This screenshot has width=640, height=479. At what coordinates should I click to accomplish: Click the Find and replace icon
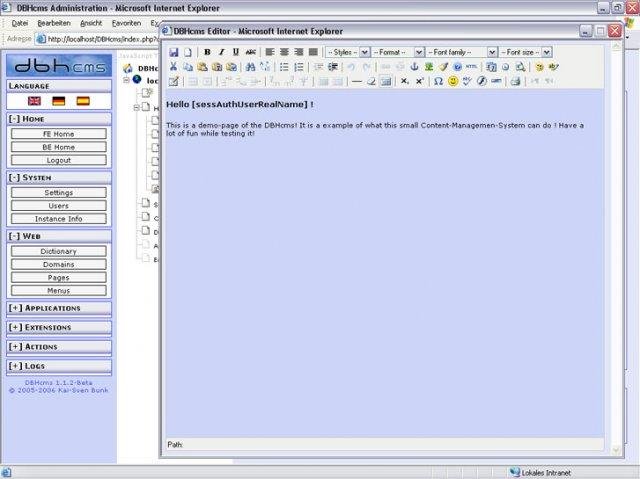tap(265, 67)
